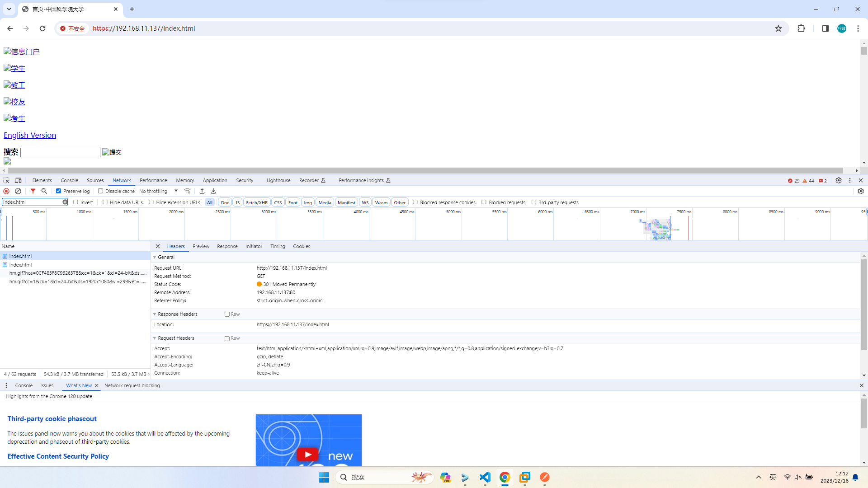Click the index.html filter text field

(32, 202)
